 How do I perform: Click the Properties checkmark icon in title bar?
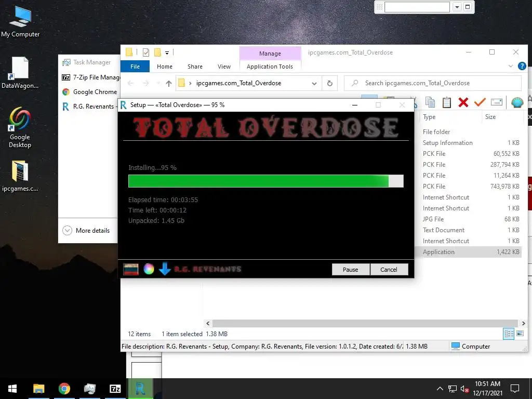146,52
